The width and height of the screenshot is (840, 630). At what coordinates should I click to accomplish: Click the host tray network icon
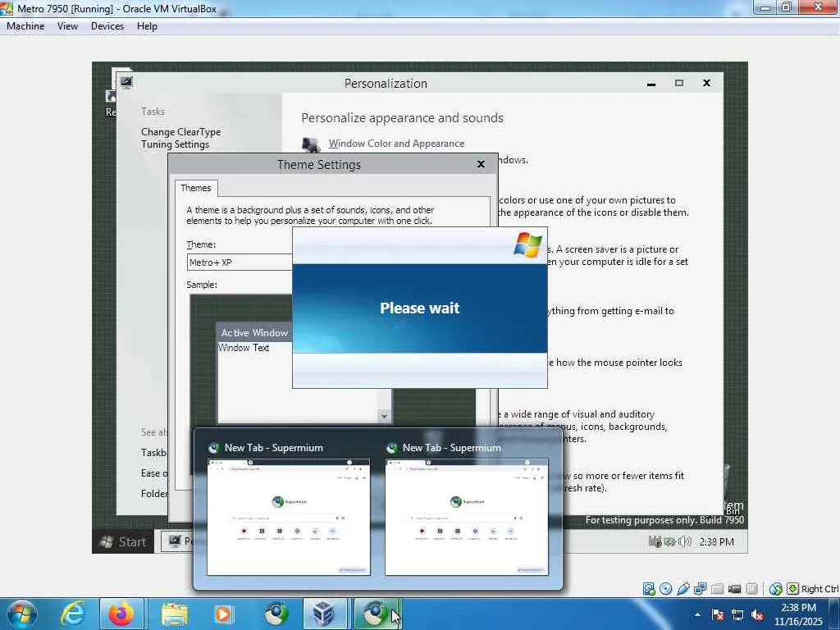pyautogui.click(x=737, y=614)
